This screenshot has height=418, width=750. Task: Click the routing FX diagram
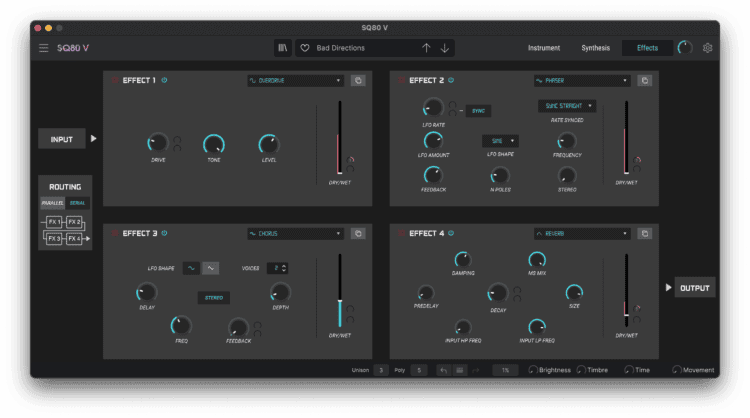[66, 230]
